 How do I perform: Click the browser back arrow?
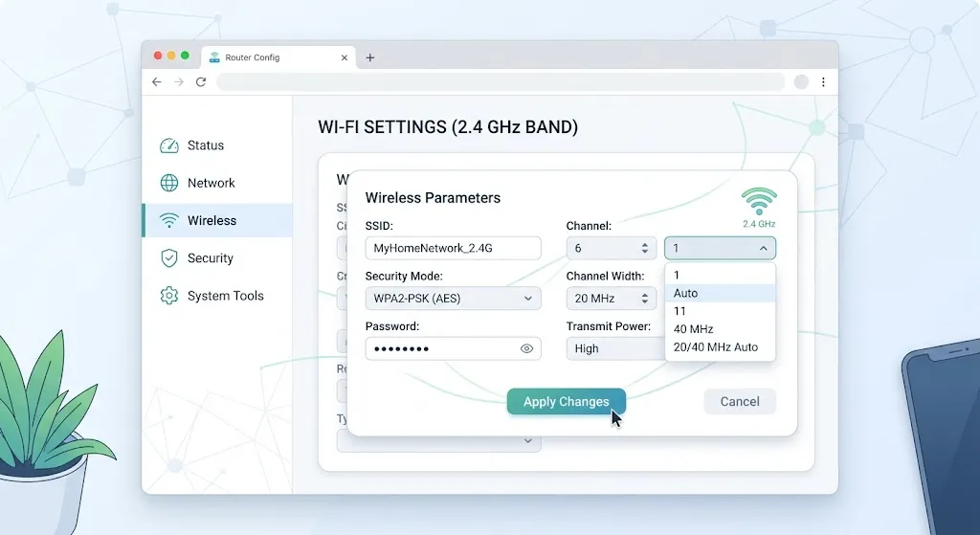click(x=156, y=82)
